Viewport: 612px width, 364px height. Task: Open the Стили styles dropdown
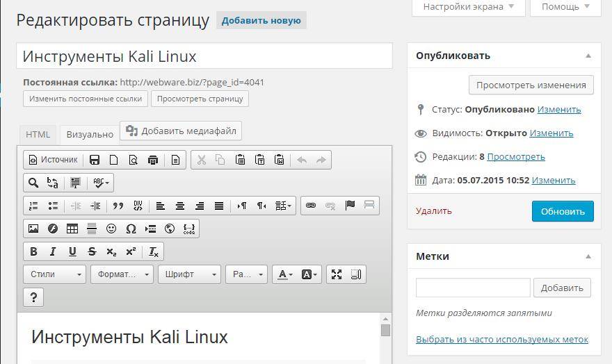(x=55, y=274)
